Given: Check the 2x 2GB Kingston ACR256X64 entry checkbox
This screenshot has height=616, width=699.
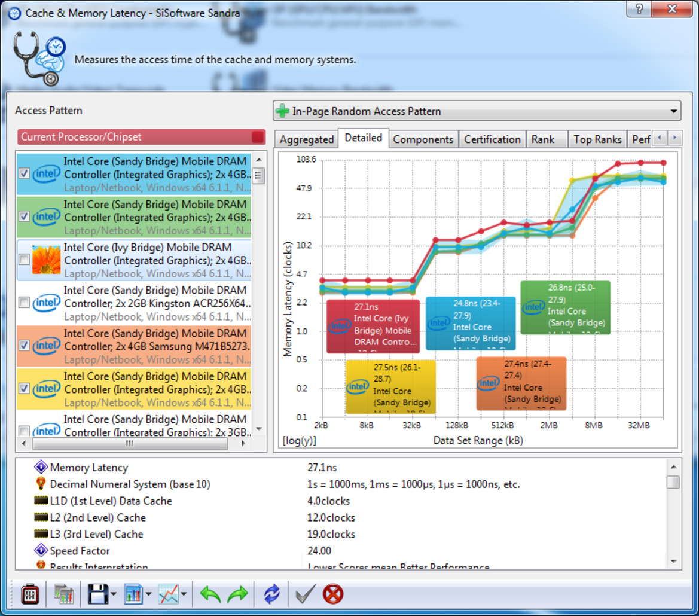Looking at the screenshot, I should pos(24,303).
